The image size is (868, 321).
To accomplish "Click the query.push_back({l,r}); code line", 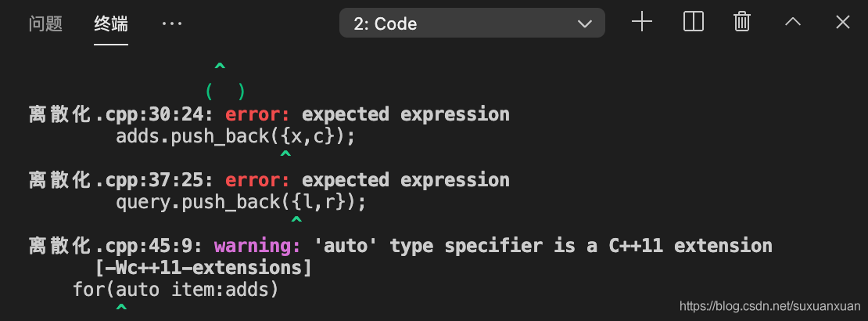I will (x=241, y=202).
